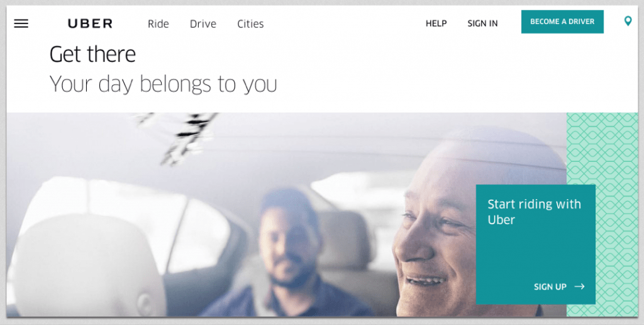Click the 'Get there' headline
Viewport: 644px width, 325px height.
tap(92, 54)
